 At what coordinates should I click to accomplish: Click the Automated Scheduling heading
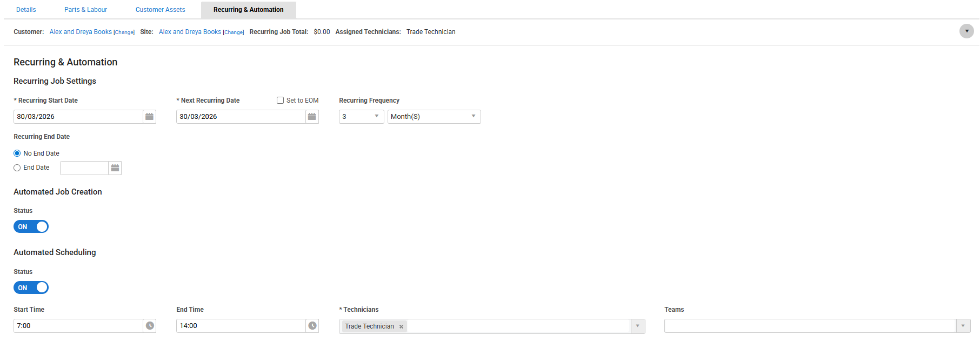55,252
